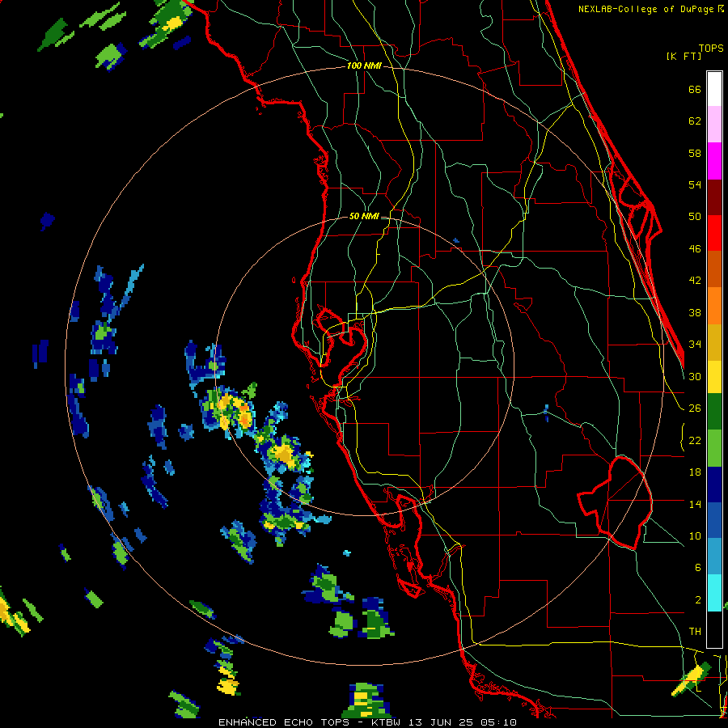Viewport: 728px width, 728px height.
Task: Select the bright red legend swatch
Action: (714, 233)
